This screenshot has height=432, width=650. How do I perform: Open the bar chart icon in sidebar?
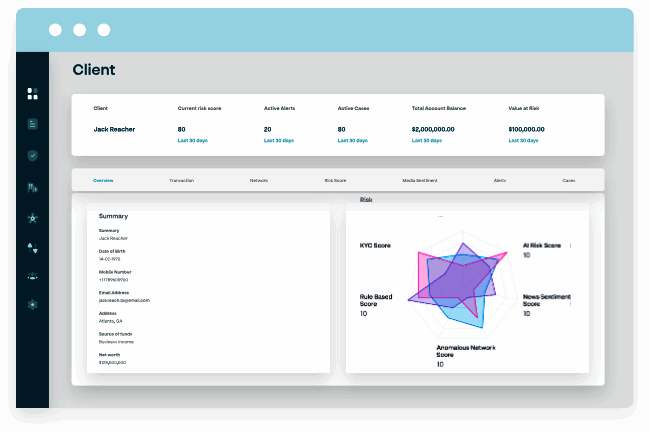33,186
